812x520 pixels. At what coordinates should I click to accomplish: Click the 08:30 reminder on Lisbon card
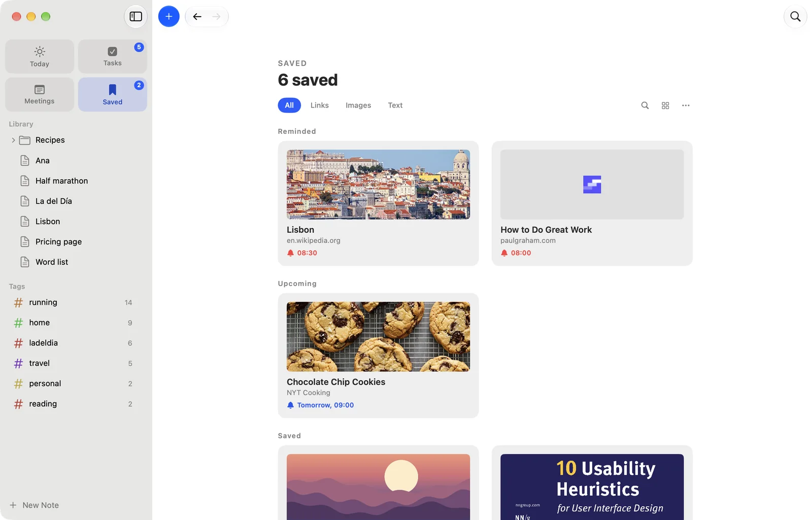[302, 253]
